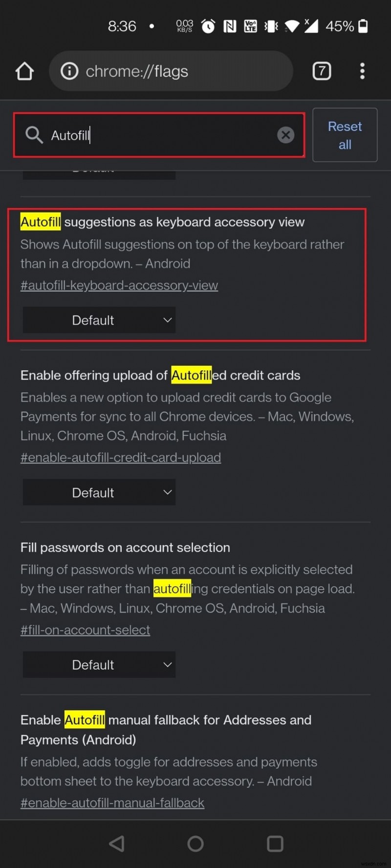Open the tab switcher showing 7 tabs
This screenshot has height=868, width=391.
[322, 71]
